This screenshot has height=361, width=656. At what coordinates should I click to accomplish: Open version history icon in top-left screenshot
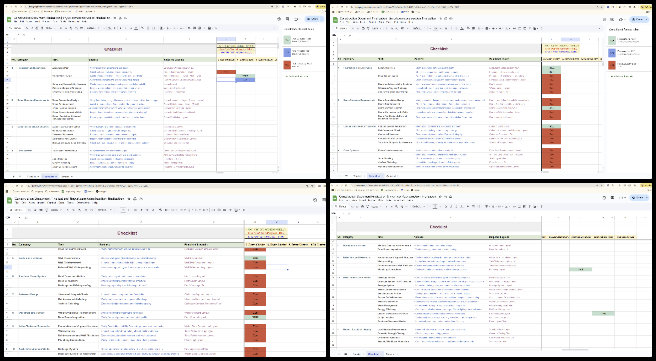(279, 19)
